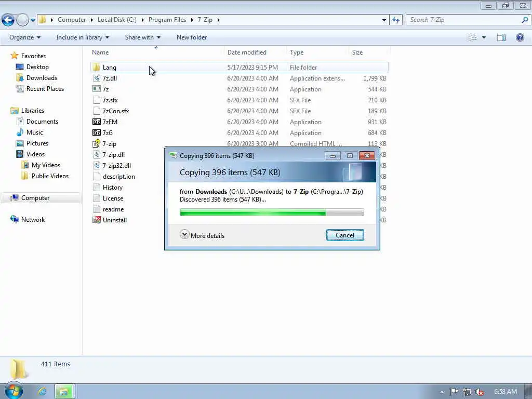
Task: Select the 7zCon.sfx file icon
Action: coord(96,111)
